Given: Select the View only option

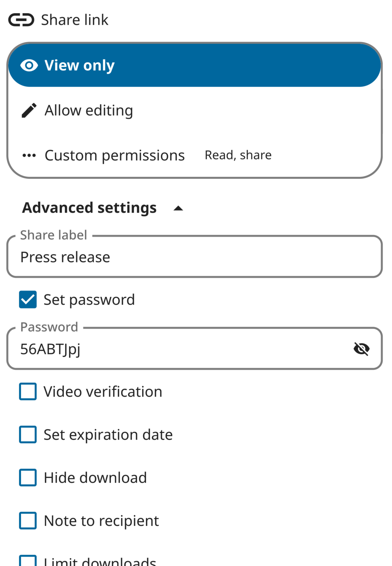Looking at the screenshot, I should 80,65.
